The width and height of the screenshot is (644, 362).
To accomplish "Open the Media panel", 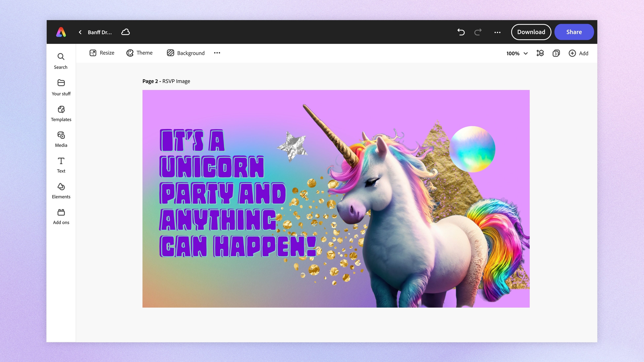I will coord(61,139).
